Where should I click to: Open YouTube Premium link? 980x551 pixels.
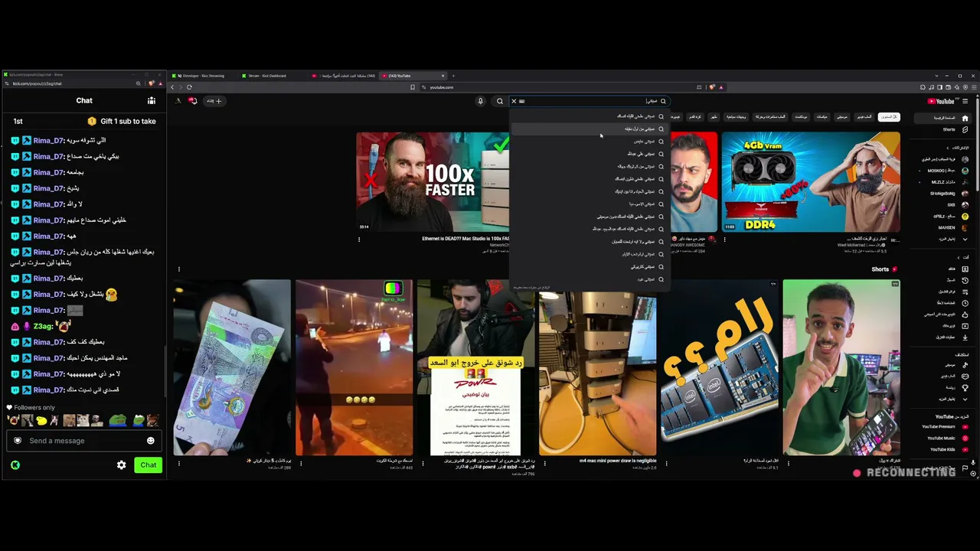tap(946, 427)
